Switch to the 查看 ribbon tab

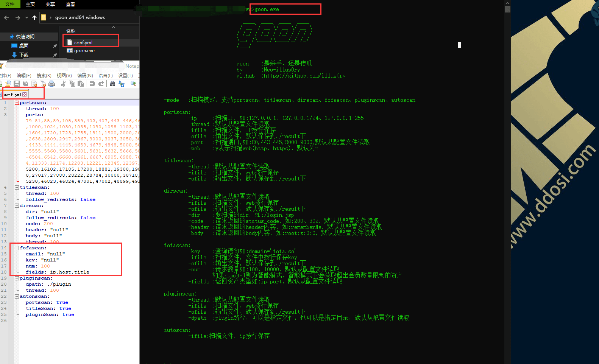coord(70,4)
